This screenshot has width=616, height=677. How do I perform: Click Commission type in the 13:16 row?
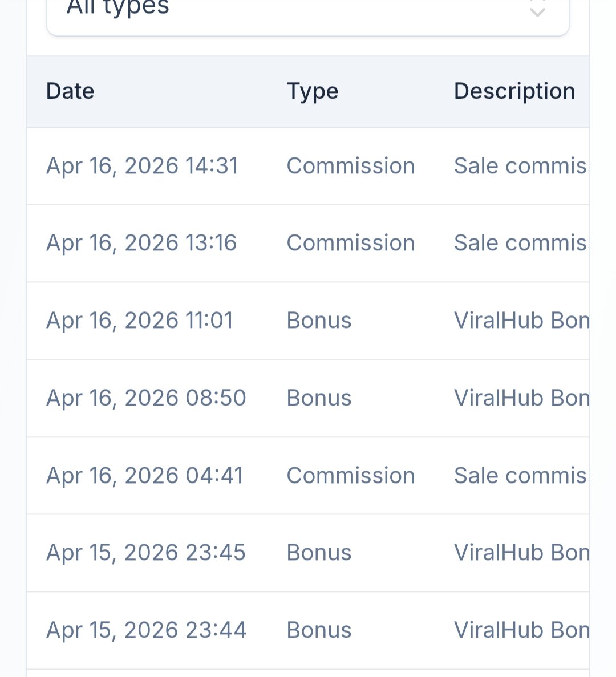tap(351, 242)
